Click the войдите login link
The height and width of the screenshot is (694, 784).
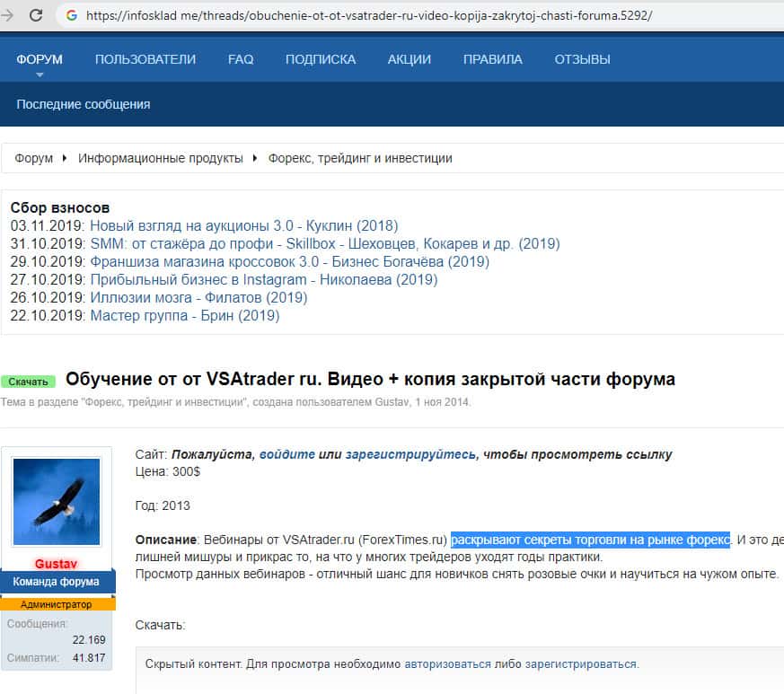point(287,454)
